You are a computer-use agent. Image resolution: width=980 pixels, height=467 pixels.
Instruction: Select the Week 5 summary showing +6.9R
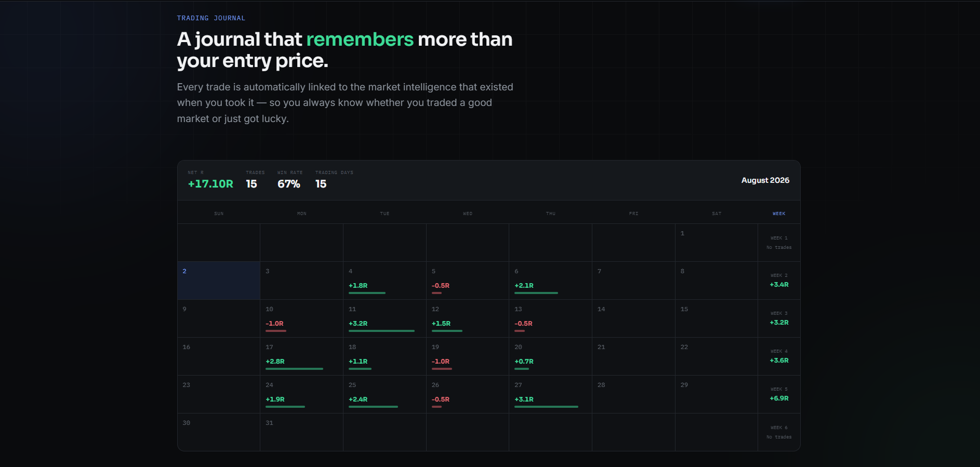(x=779, y=394)
